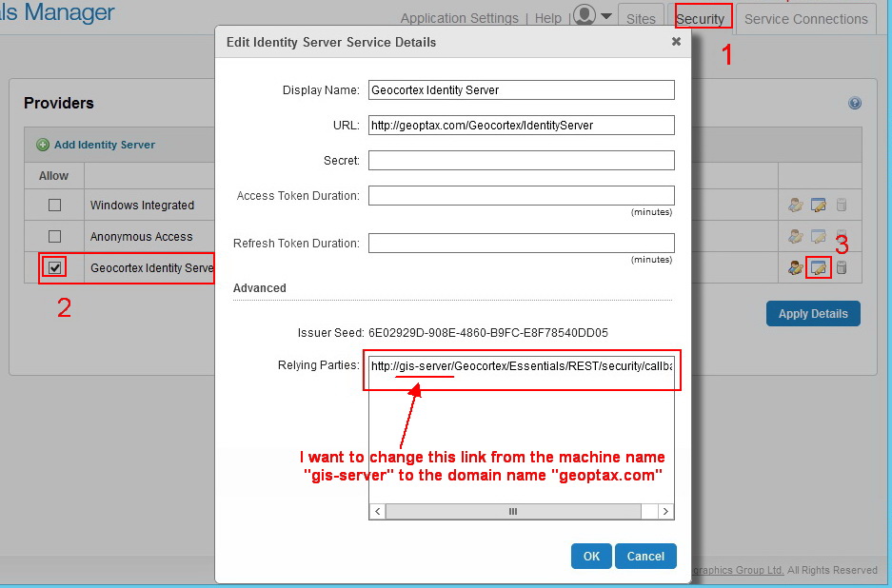The width and height of the screenshot is (892, 588).
Task: Click the Relying Parties scroll right arrow
Action: (x=665, y=511)
